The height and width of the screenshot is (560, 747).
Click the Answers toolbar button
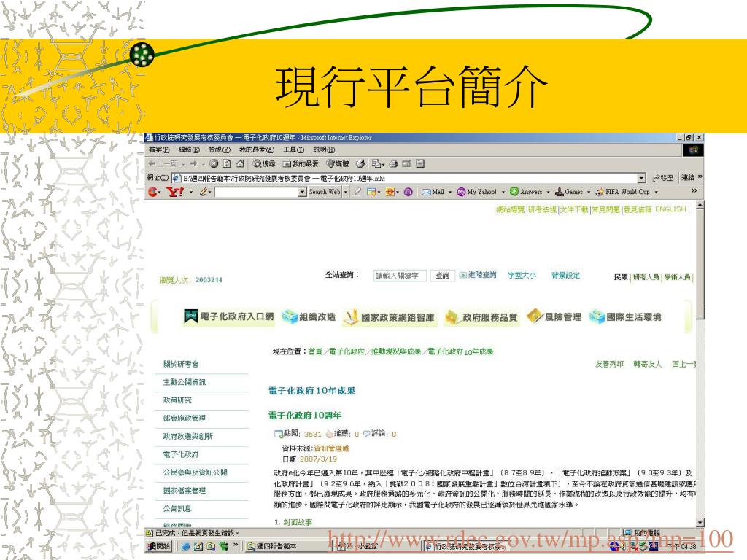526,192
